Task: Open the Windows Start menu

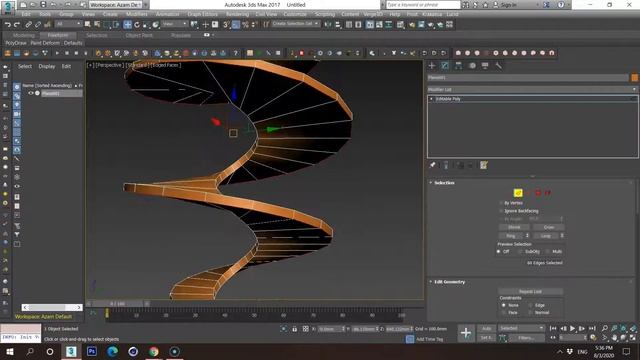Action: pyautogui.click(x=9, y=351)
